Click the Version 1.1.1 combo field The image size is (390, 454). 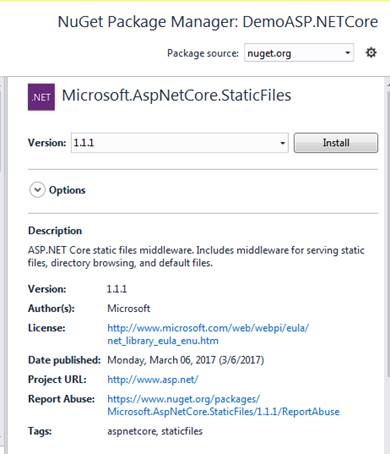click(x=180, y=143)
